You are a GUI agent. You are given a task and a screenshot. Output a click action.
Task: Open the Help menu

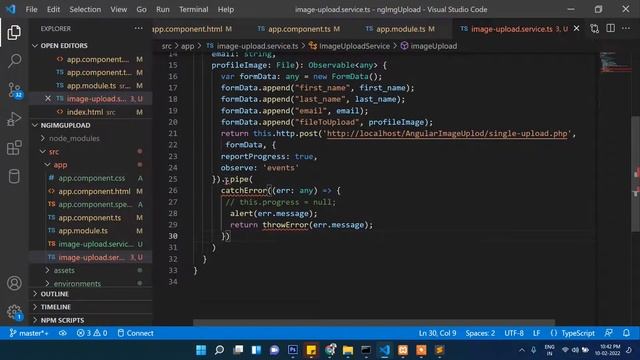(225, 9)
